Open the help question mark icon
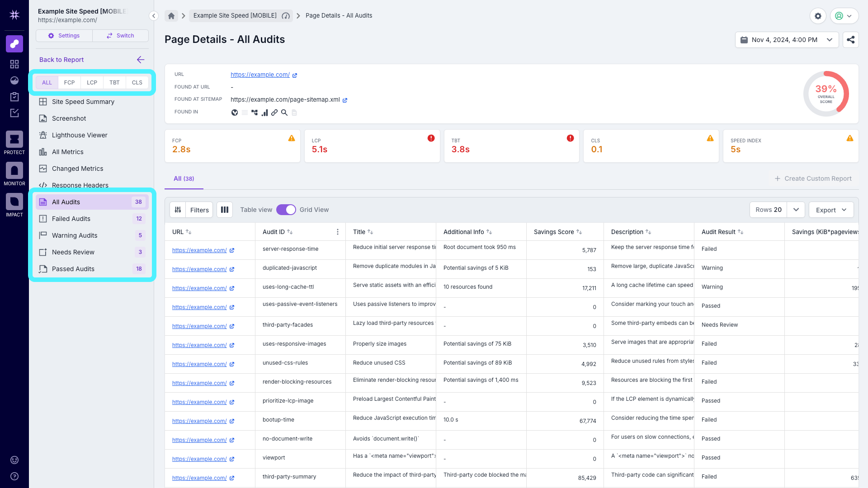Viewport: 868px width, 488px height. coord(14,476)
